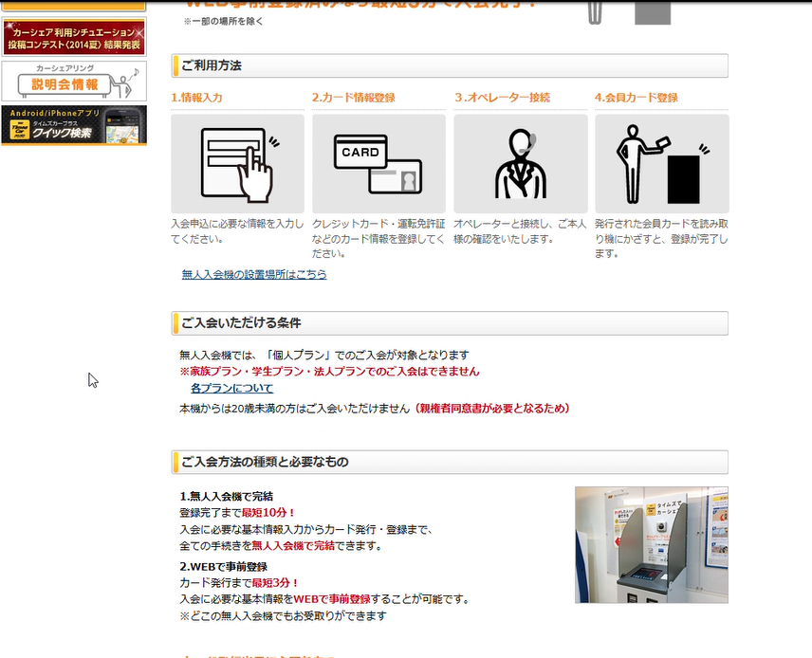The width and height of the screenshot is (812, 658).
Task: Click the クレジットカード・運転免許証 description text
Action: (378, 239)
